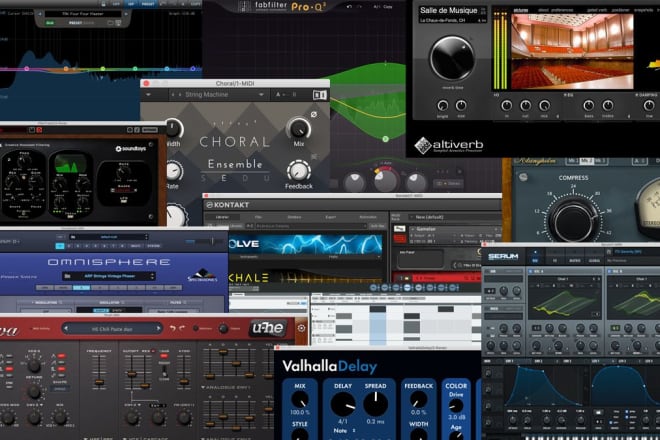The width and height of the screenshot is (660, 440).
Task: Select Choral mode letter U
Action: (x=267, y=179)
